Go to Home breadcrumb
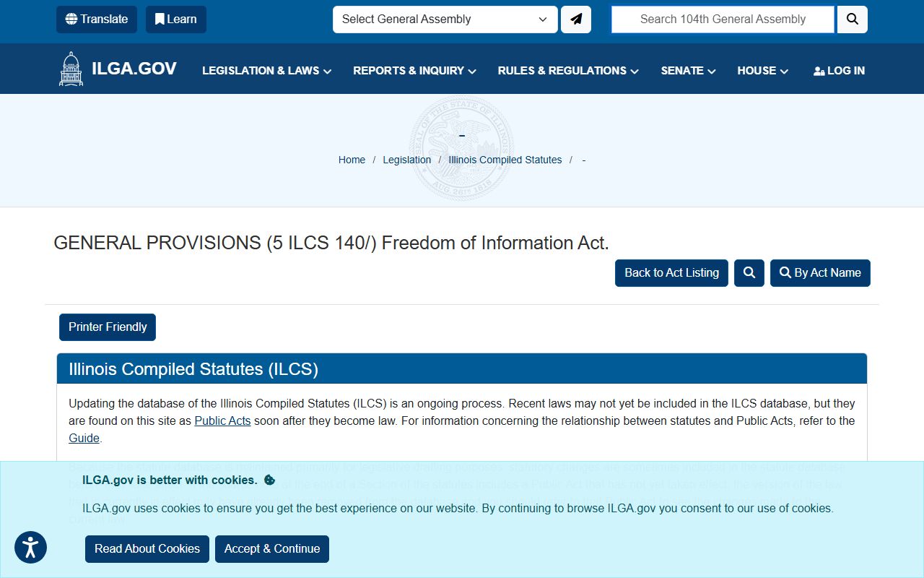This screenshot has width=924, height=578. [x=352, y=160]
